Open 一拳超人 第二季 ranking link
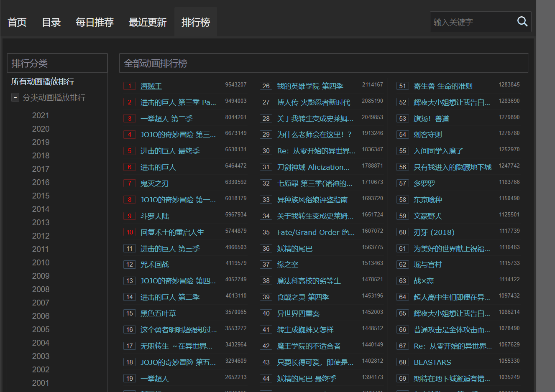This screenshot has width=555, height=392. point(166,119)
